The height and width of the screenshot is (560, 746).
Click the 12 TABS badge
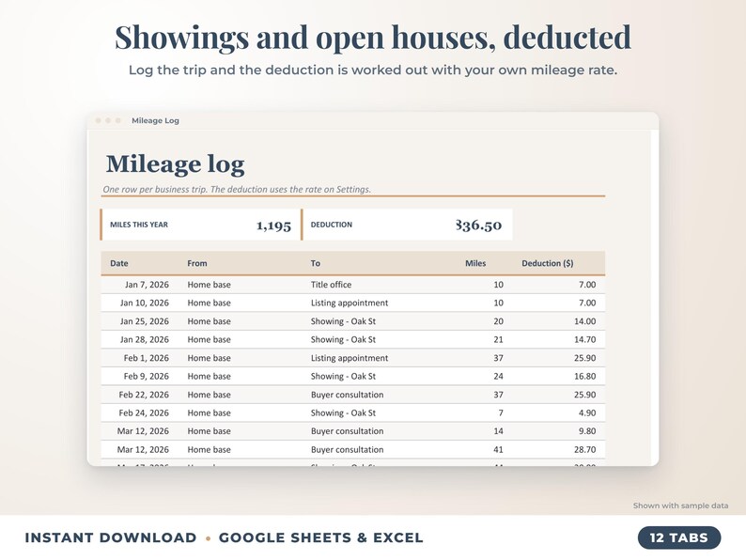[679, 537]
